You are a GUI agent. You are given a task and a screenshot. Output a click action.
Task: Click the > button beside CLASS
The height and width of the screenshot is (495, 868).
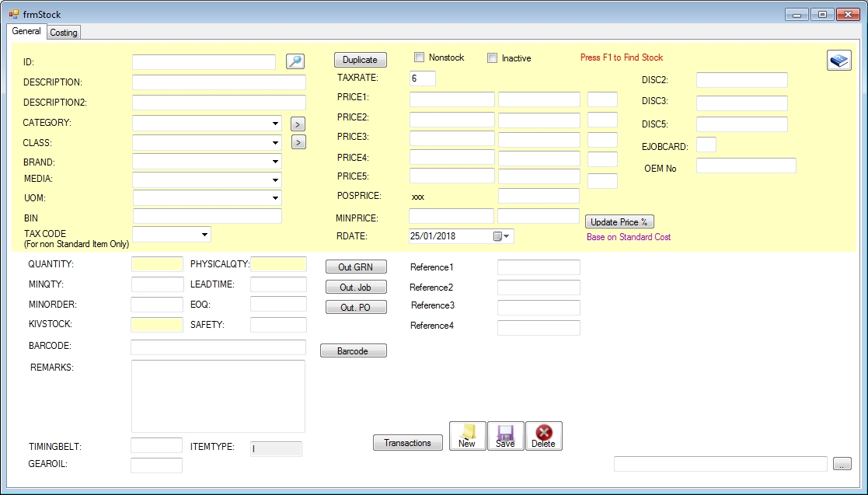(298, 142)
